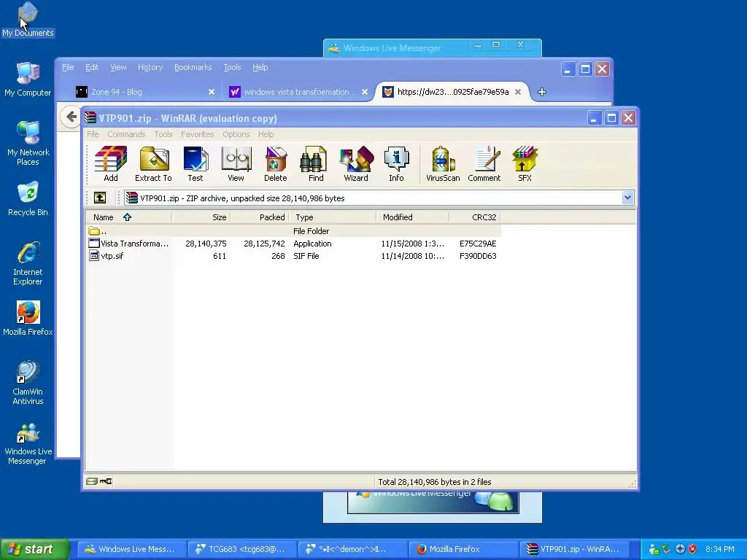
Task: Open WinRAR Help menu
Action: point(266,134)
